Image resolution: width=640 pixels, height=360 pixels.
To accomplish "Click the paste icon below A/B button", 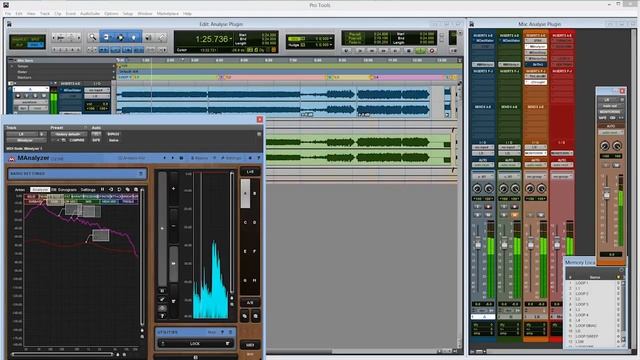I will point(256,316).
